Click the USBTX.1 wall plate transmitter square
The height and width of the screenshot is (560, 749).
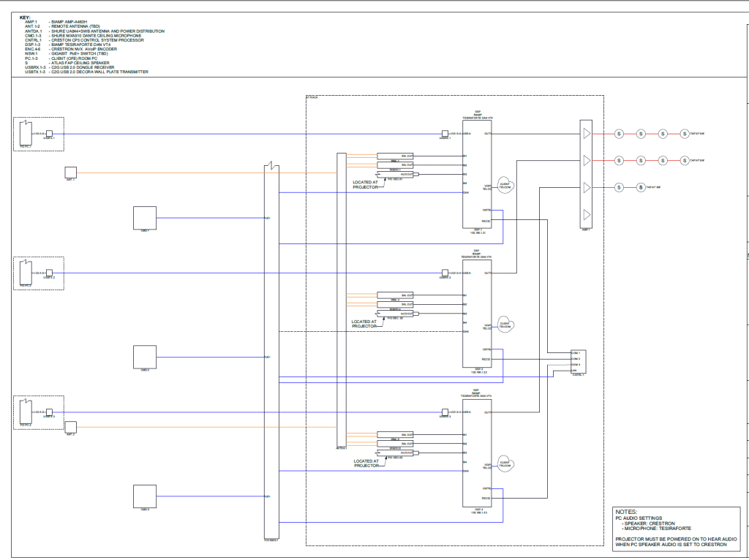(50, 134)
